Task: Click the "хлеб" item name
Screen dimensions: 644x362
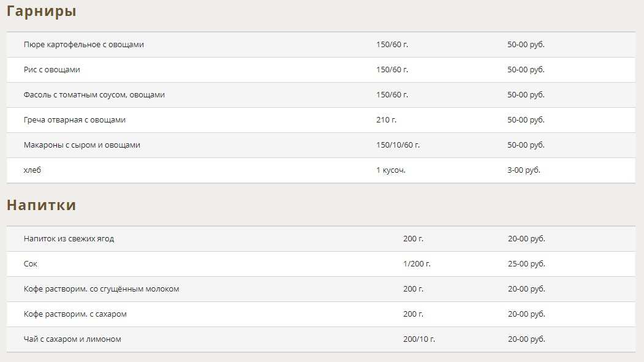Action: [32, 170]
